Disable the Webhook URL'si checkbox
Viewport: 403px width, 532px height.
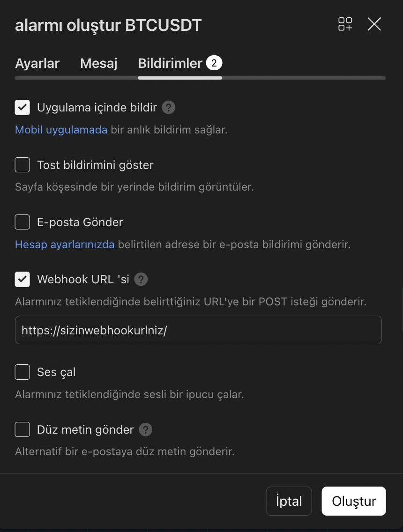pyautogui.click(x=22, y=280)
